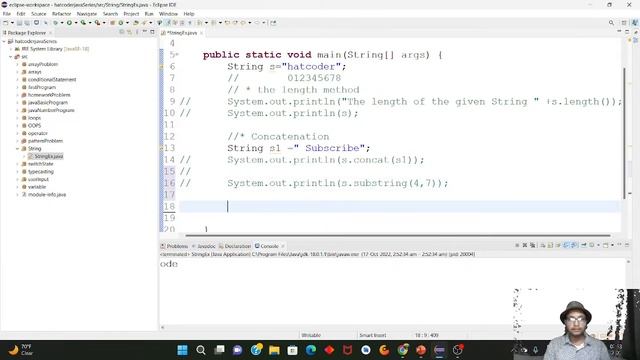Open dropdown arrow beside Run button
Viewport: 640px width, 360px height.
[x=76, y=23]
